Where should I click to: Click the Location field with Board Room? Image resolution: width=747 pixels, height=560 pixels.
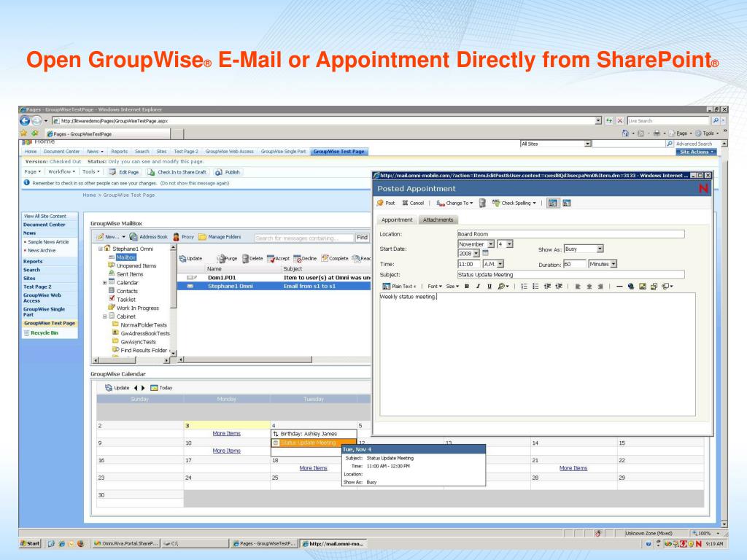point(570,234)
